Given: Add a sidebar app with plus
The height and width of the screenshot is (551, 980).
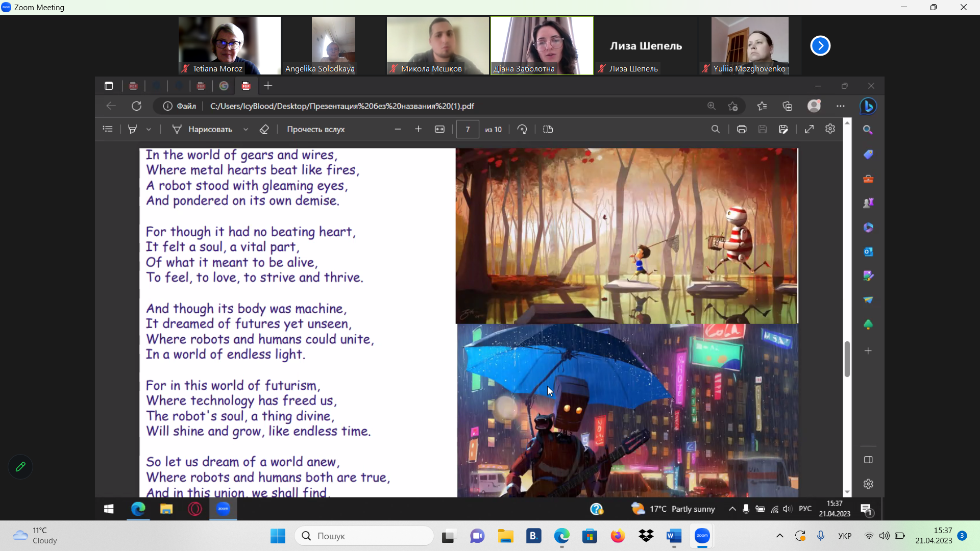Looking at the screenshot, I should tap(868, 351).
